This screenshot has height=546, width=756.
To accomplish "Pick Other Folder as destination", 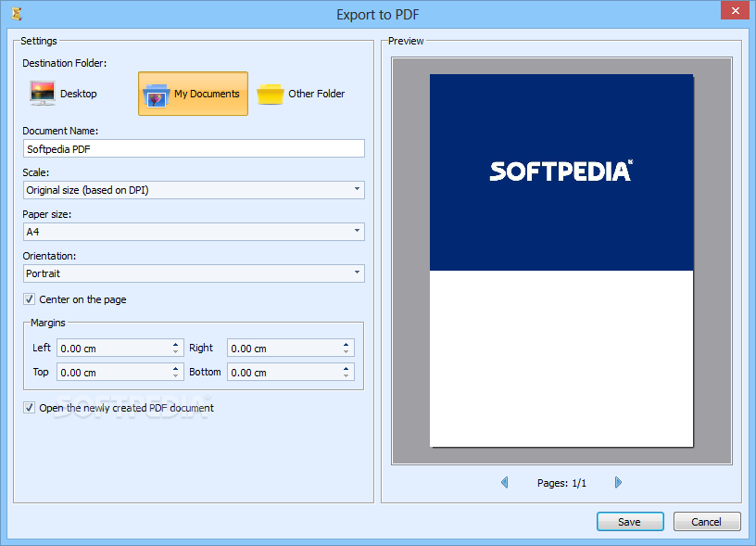I will click(x=301, y=94).
